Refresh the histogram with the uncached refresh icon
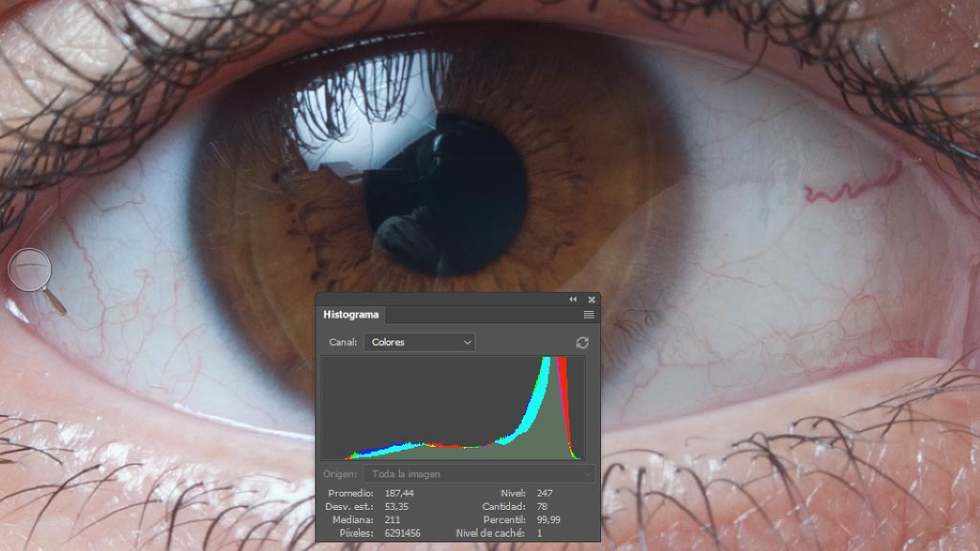The image size is (980, 551). [x=583, y=342]
